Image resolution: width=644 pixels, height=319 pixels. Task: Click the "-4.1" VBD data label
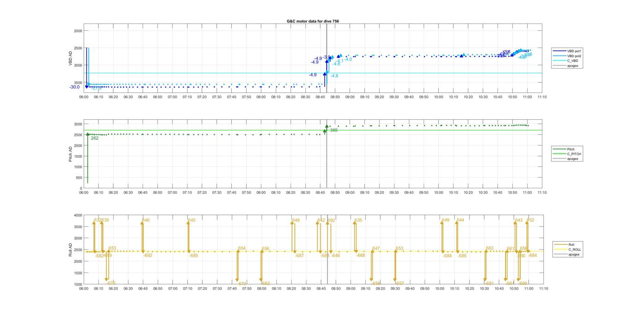tap(340, 61)
